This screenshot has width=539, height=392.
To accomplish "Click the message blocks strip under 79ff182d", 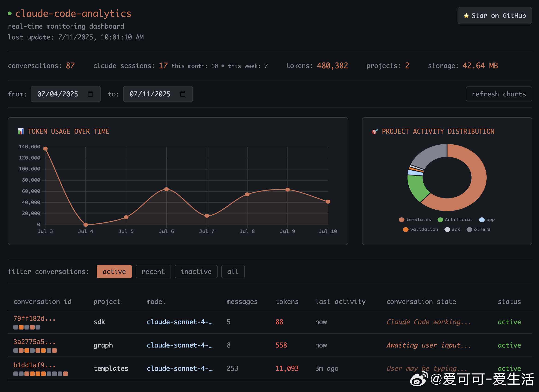I will coord(27,327).
